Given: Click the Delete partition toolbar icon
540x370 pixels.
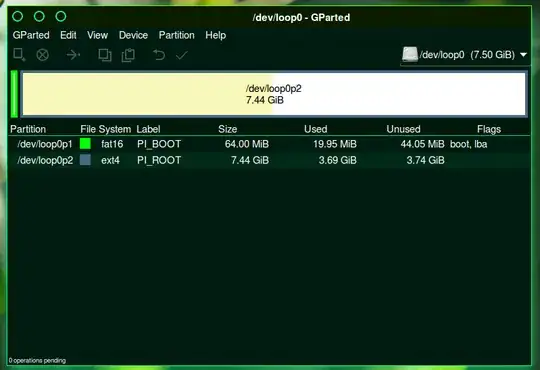Looking at the screenshot, I should click(x=43, y=55).
